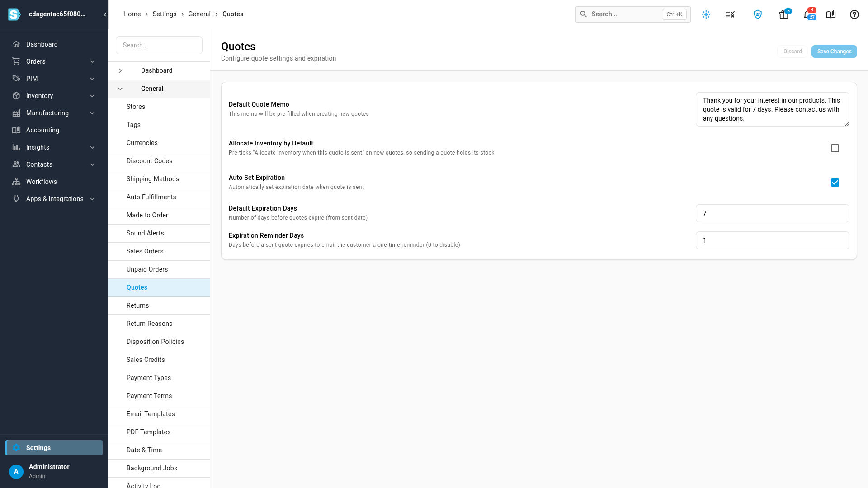Image resolution: width=868 pixels, height=488 pixels.
Task: Expand the PIM menu chevron
Action: (x=92, y=79)
